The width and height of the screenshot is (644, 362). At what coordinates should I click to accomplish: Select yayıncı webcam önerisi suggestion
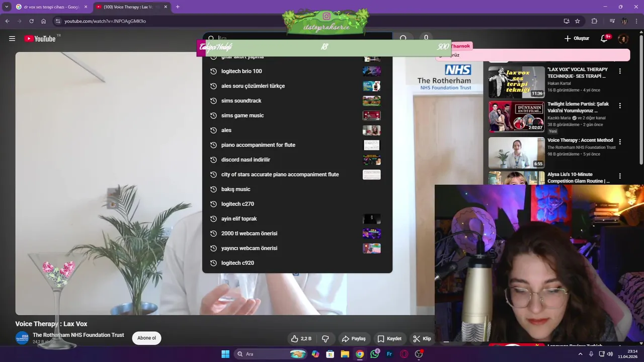[x=297, y=248]
